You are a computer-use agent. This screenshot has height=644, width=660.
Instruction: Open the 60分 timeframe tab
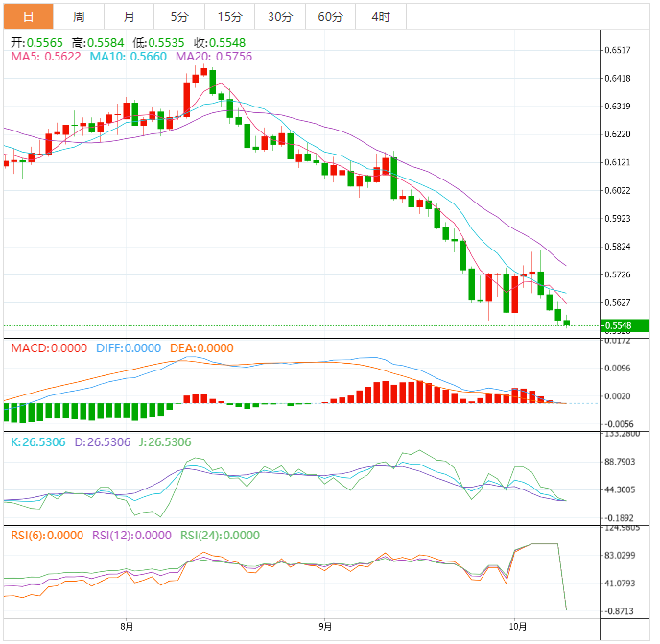pos(330,17)
